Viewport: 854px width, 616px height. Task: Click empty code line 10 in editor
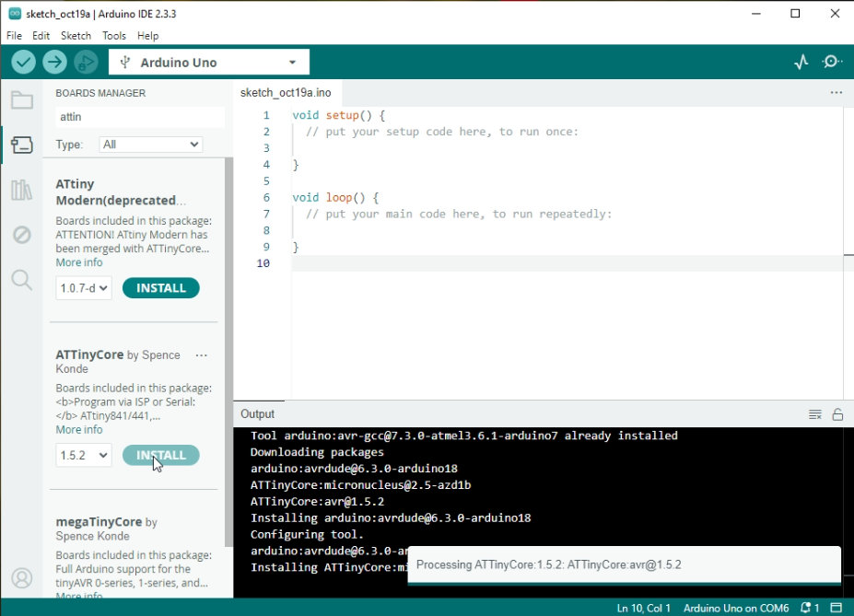(x=567, y=263)
